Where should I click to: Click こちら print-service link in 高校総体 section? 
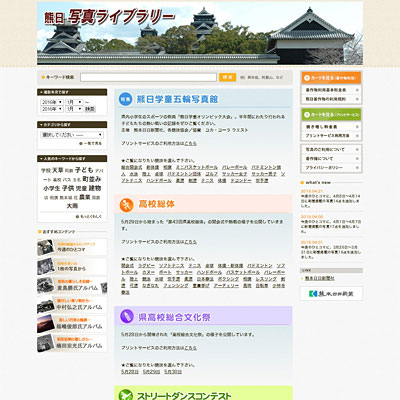(190, 242)
